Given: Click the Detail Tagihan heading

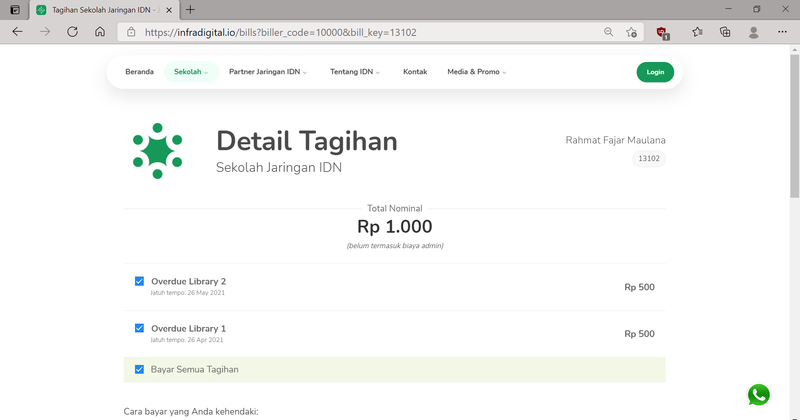Looking at the screenshot, I should [x=307, y=141].
